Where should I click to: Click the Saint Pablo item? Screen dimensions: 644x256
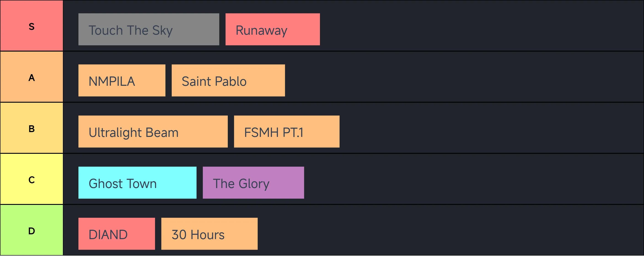coord(228,81)
